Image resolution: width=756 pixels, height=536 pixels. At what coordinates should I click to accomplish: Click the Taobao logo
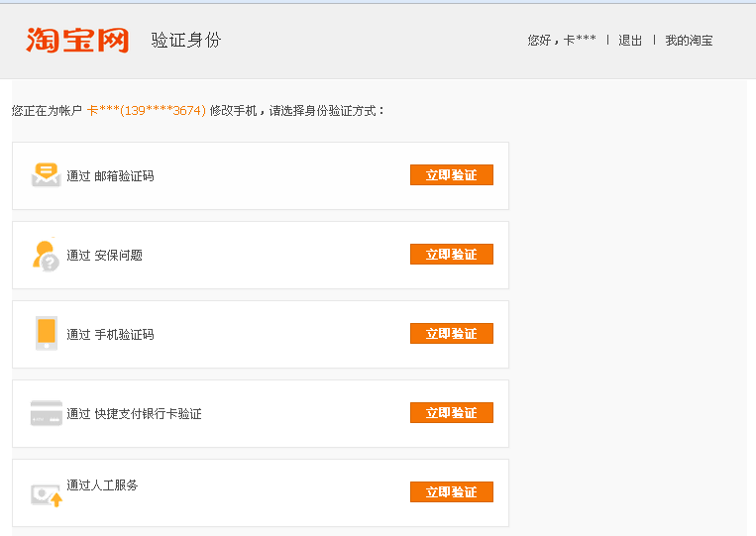click(x=77, y=40)
